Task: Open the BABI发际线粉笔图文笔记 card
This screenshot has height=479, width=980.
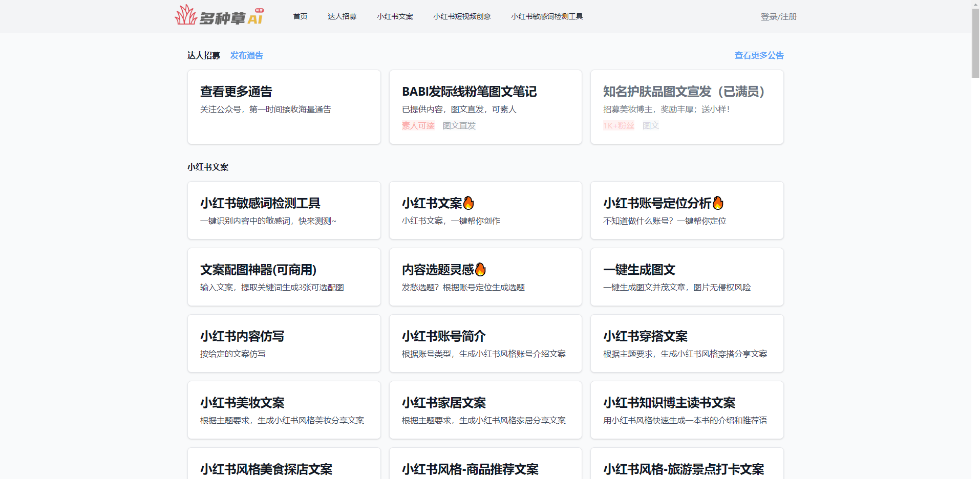Action: (485, 107)
